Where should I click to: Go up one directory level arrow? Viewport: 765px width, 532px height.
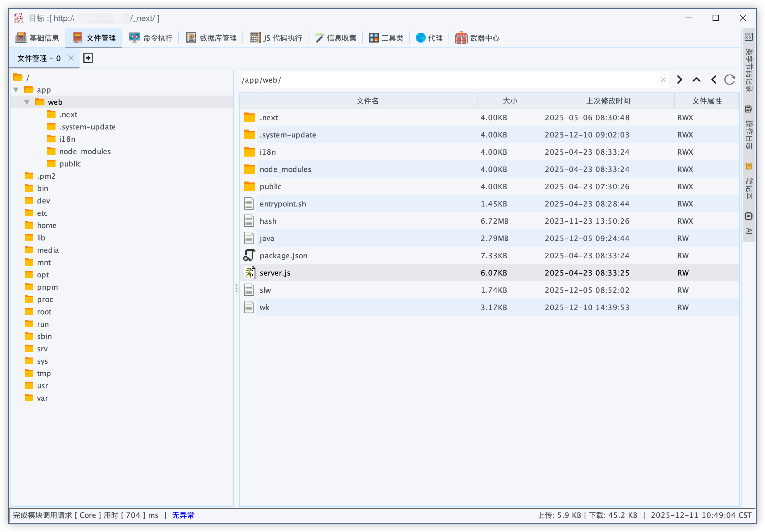coord(696,80)
